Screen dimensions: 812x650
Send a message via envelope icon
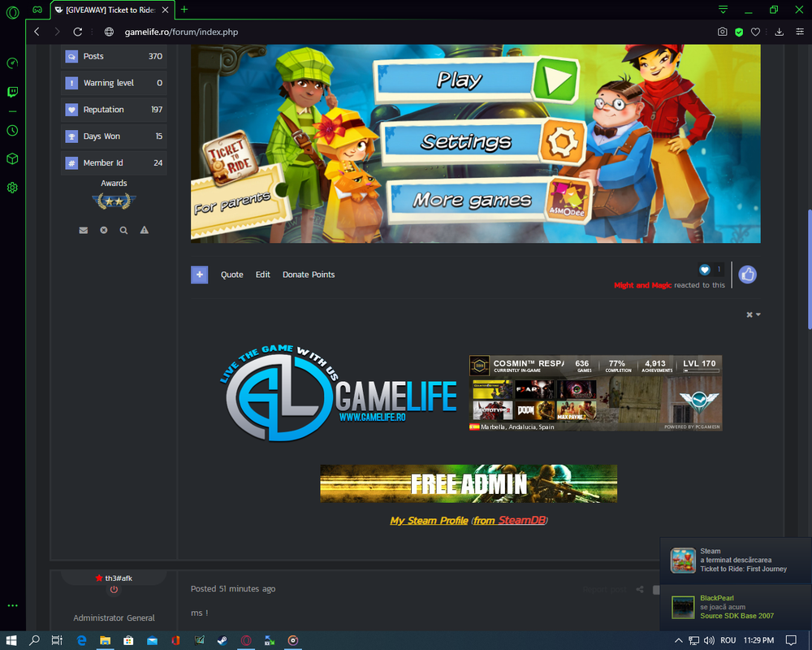(84, 230)
